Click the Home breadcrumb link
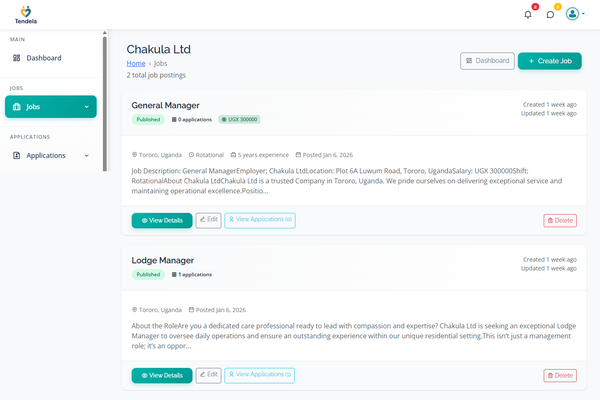Screen dimensions: 600x400 [x=135, y=63]
